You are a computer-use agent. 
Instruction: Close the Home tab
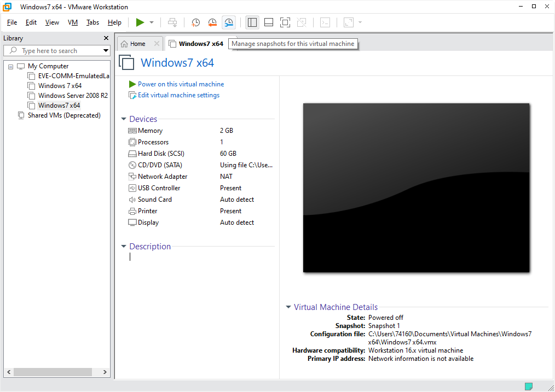(157, 44)
